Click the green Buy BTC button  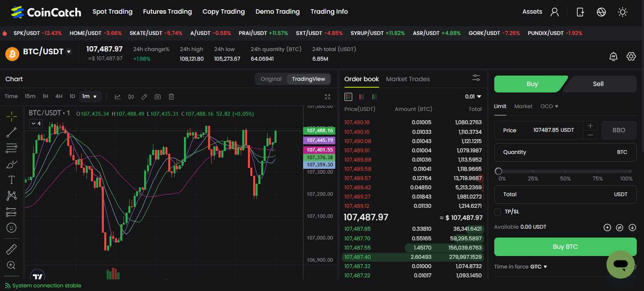click(x=565, y=247)
